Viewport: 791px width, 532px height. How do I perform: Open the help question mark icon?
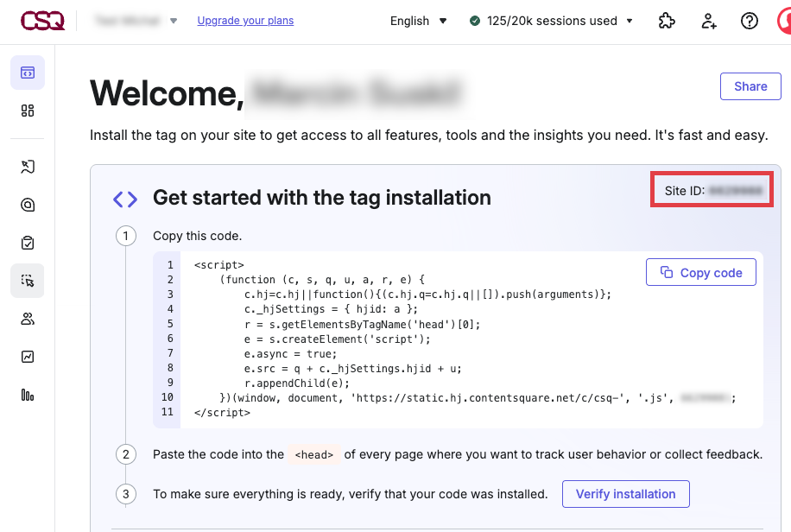(750, 21)
